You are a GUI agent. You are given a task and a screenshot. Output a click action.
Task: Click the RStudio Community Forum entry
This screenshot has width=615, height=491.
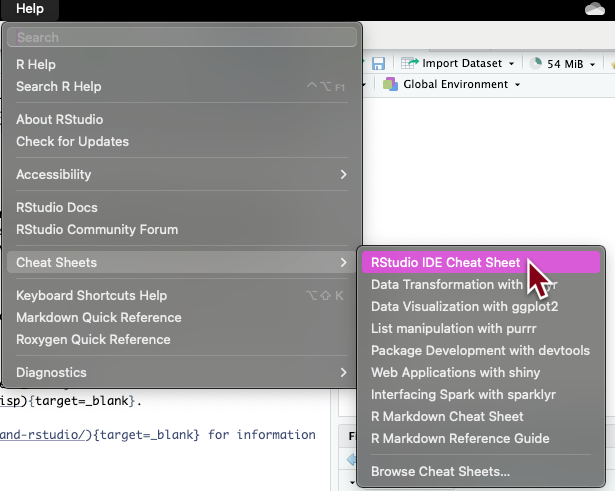(96, 229)
